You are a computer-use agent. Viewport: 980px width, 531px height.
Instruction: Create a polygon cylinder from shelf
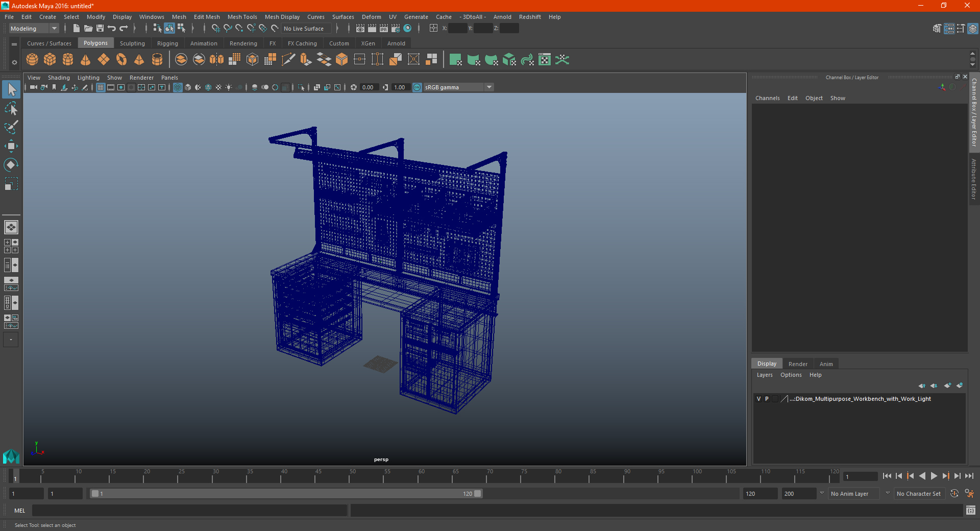click(68, 60)
